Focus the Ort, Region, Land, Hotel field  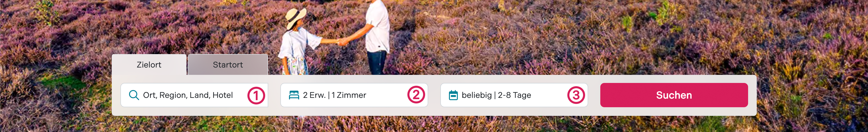point(194,95)
